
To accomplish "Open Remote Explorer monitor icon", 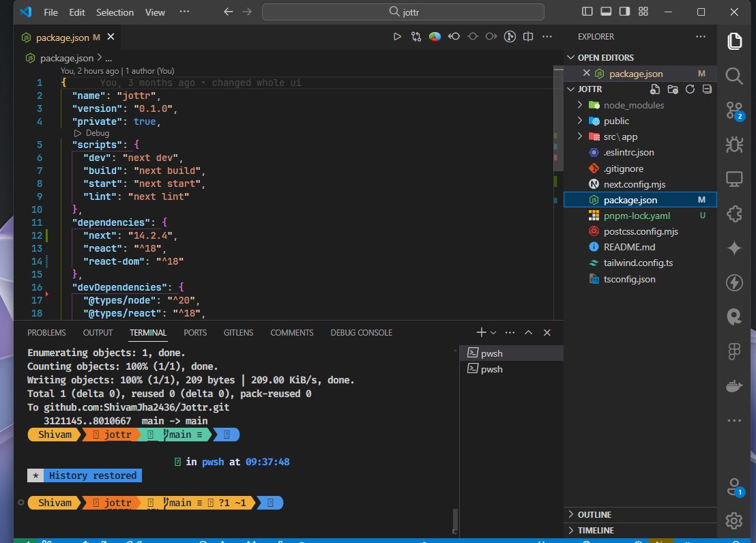I will coord(734,179).
